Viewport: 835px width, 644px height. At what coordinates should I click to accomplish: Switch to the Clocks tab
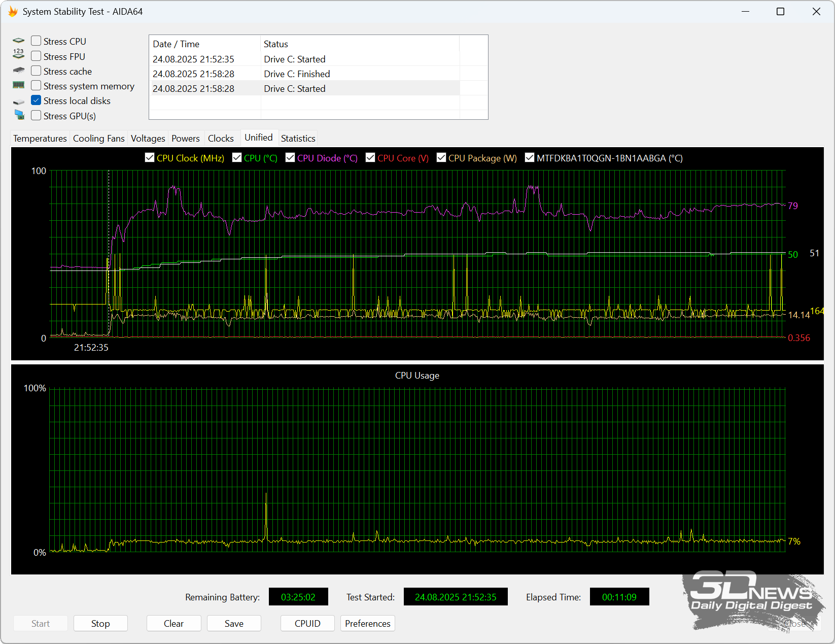point(221,138)
